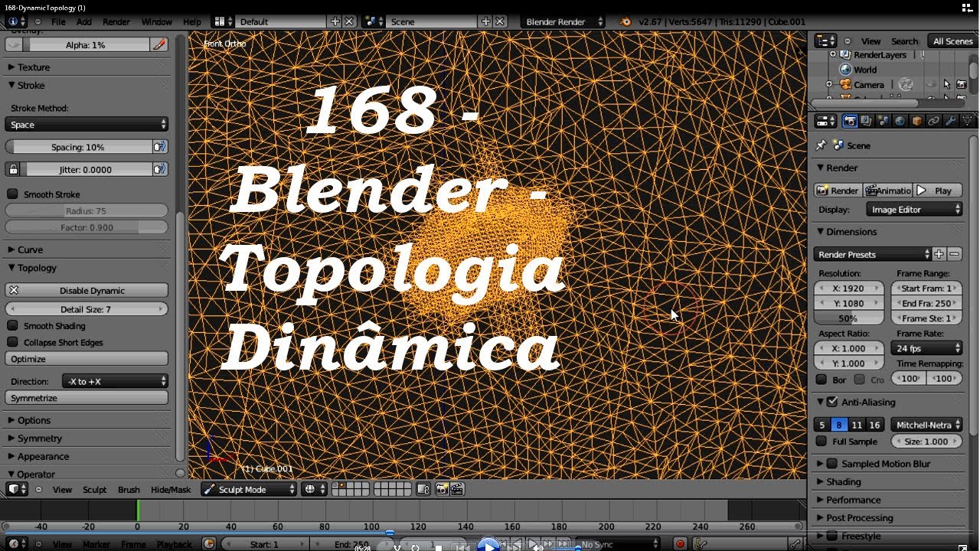The image size is (980, 551).
Task: Open the Help menu
Action: tap(192, 21)
